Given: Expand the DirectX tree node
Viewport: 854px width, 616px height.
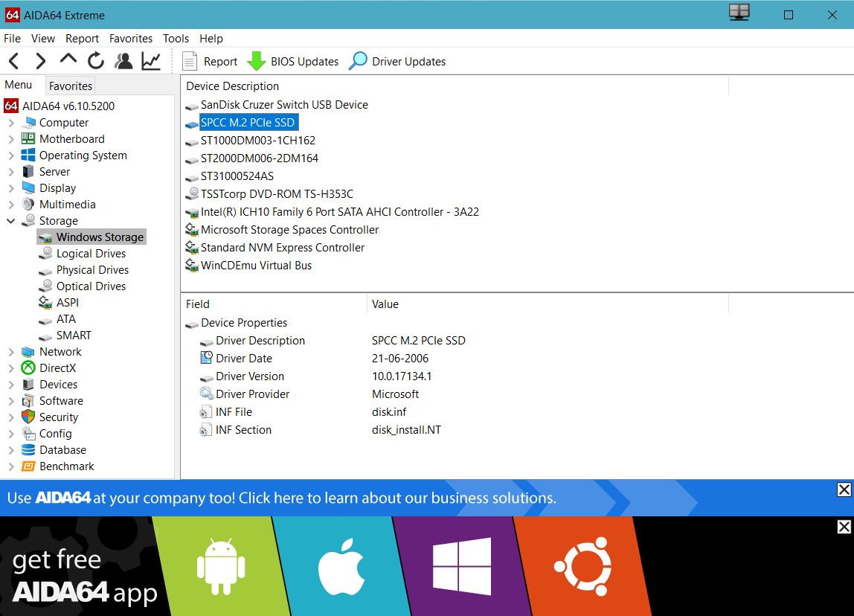Looking at the screenshot, I should point(11,368).
